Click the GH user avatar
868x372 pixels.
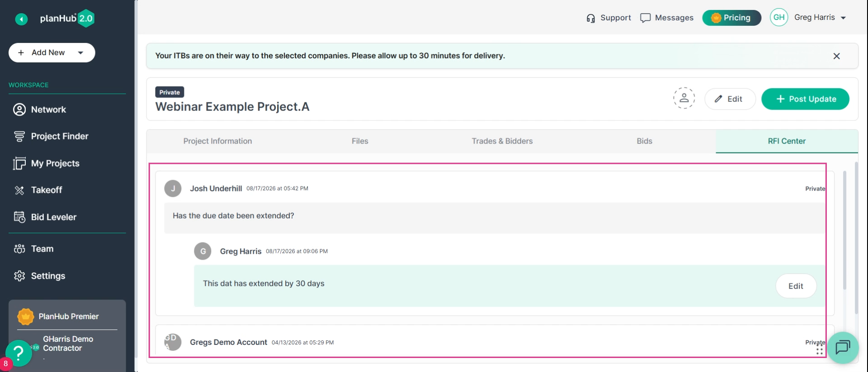(779, 18)
